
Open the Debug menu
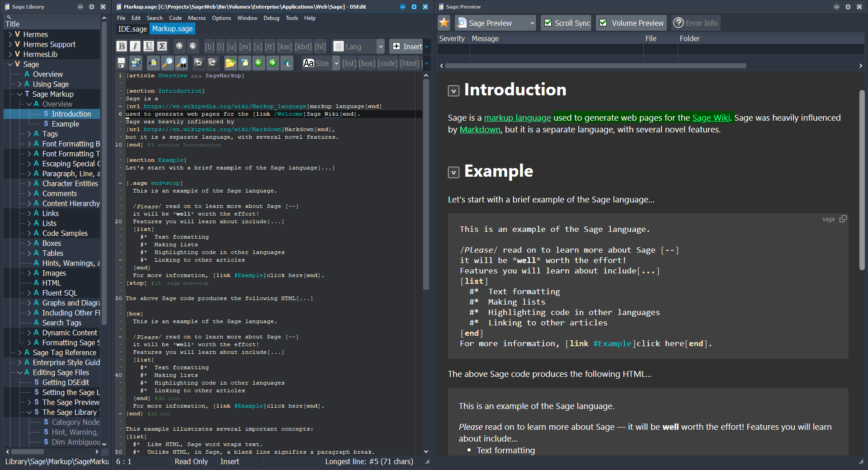click(271, 18)
